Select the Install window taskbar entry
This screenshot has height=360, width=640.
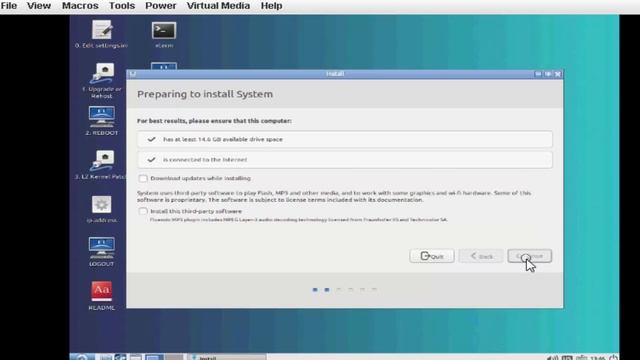[x=227, y=358]
